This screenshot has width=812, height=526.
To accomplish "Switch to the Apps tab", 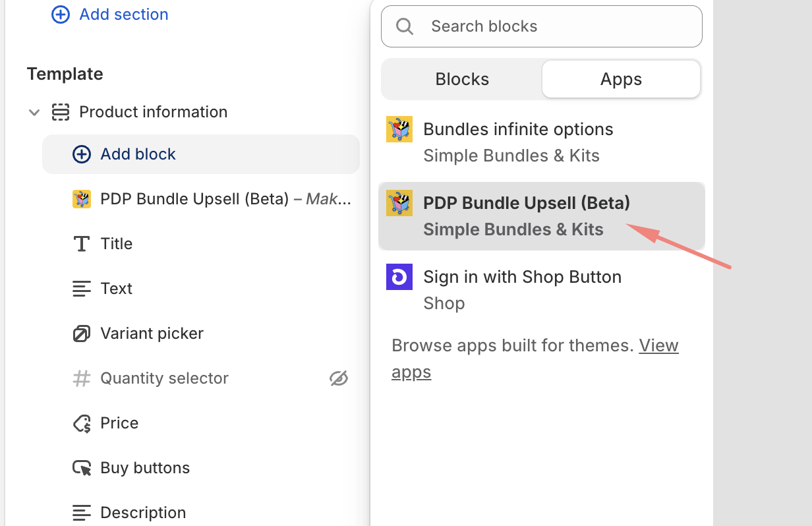I will pos(621,79).
